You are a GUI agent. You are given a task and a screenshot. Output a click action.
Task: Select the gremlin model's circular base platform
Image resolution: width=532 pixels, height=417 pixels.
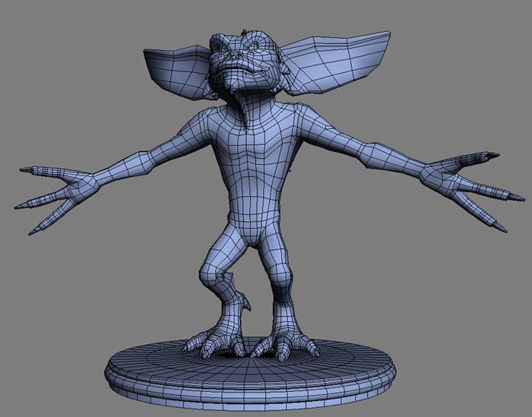pyautogui.click(x=251, y=373)
